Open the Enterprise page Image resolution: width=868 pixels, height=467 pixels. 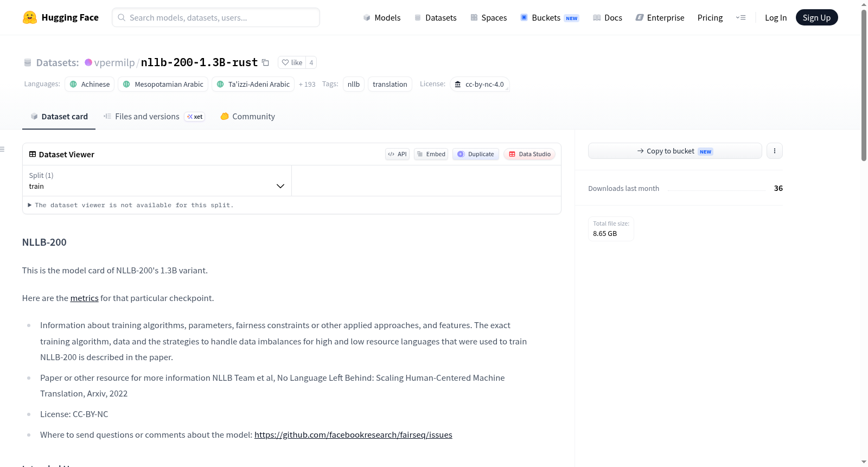[660, 17]
